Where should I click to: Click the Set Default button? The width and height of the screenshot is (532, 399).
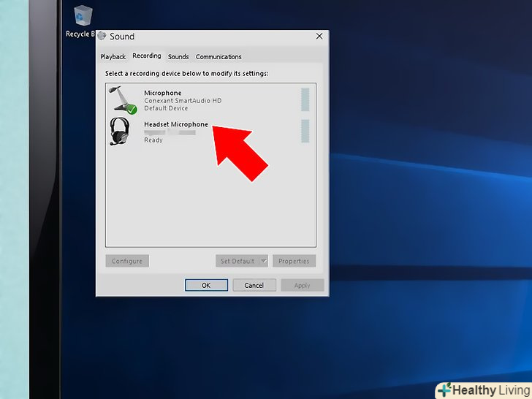(x=237, y=261)
